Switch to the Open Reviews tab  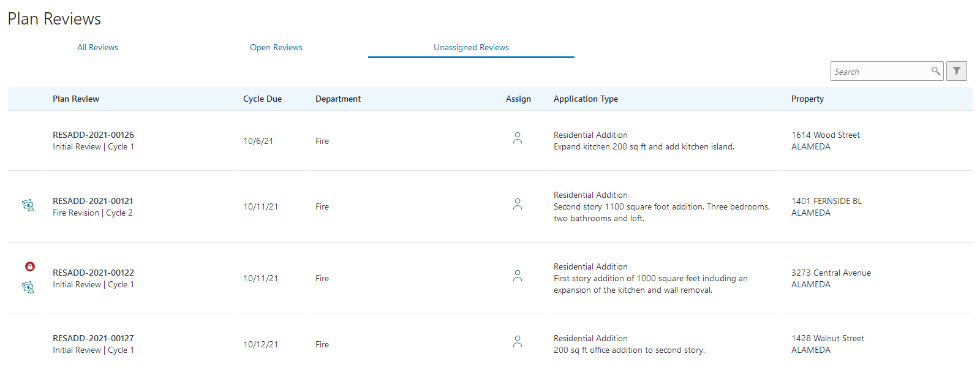click(x=276, y=47)
